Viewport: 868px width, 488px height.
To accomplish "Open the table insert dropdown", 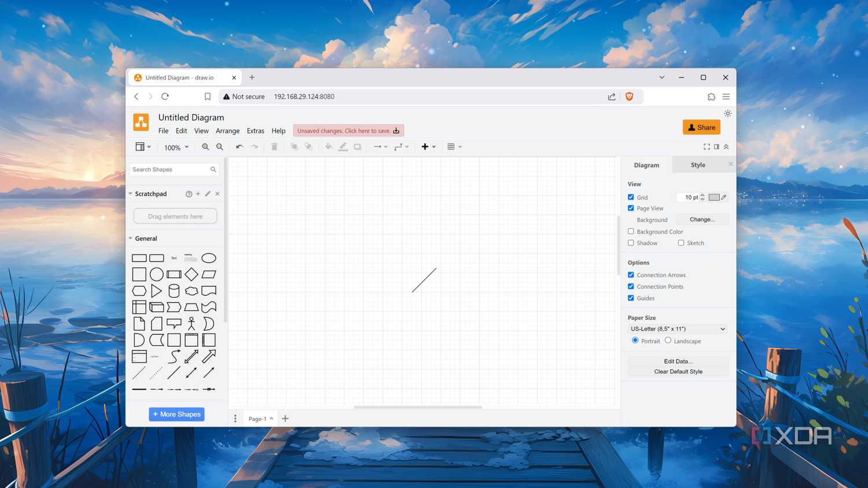I will click(x=455, y=147).
